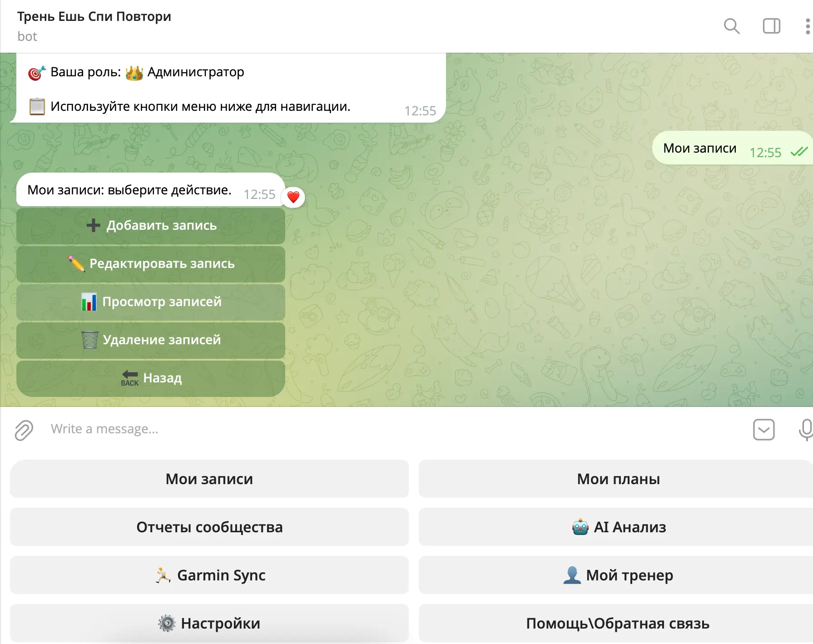The width and height of the screenshot is (813, 644).
Task: Click the microphone voice message icon
Action: pos(806,430)
